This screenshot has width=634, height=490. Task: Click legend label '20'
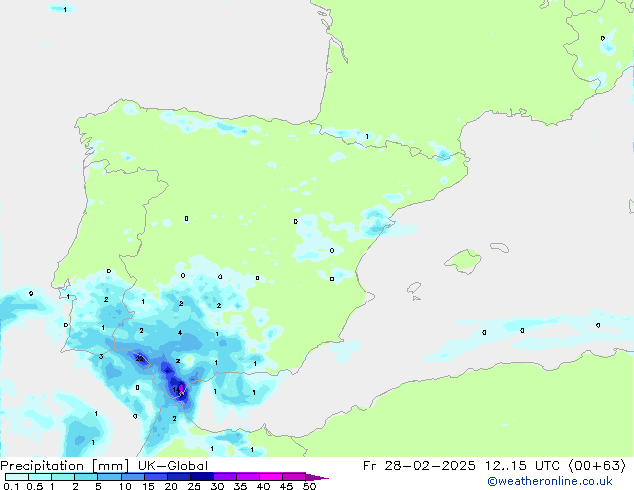click(171, 486)
